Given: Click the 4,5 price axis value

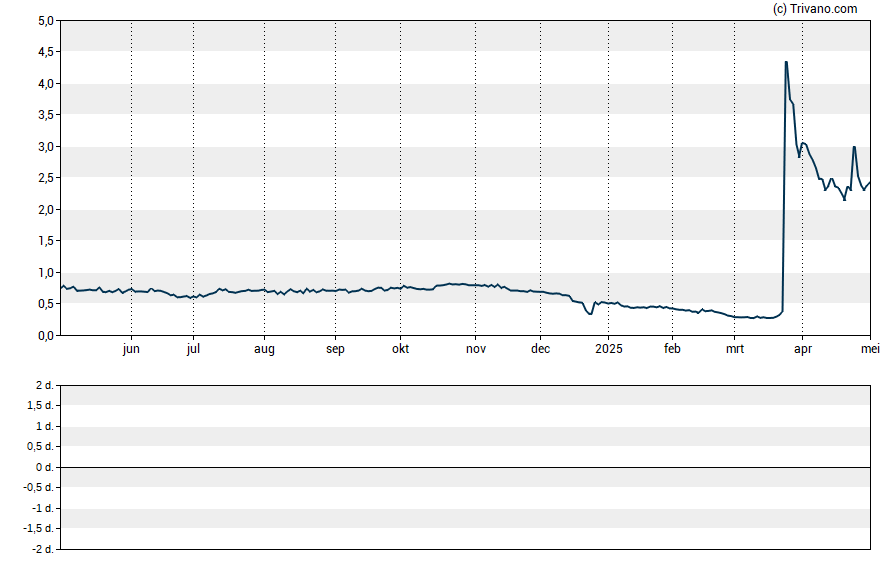Looking at the screenshot, I should [x=46, y=52].
